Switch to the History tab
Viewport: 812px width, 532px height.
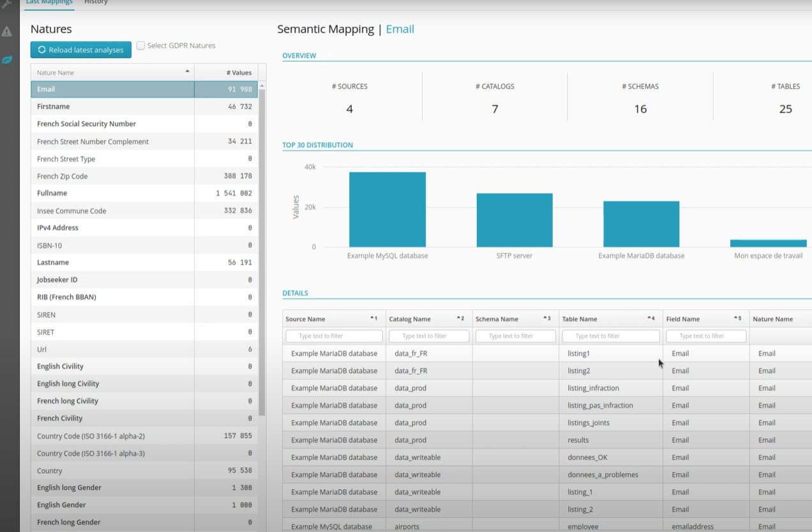(x=96, y=3)
